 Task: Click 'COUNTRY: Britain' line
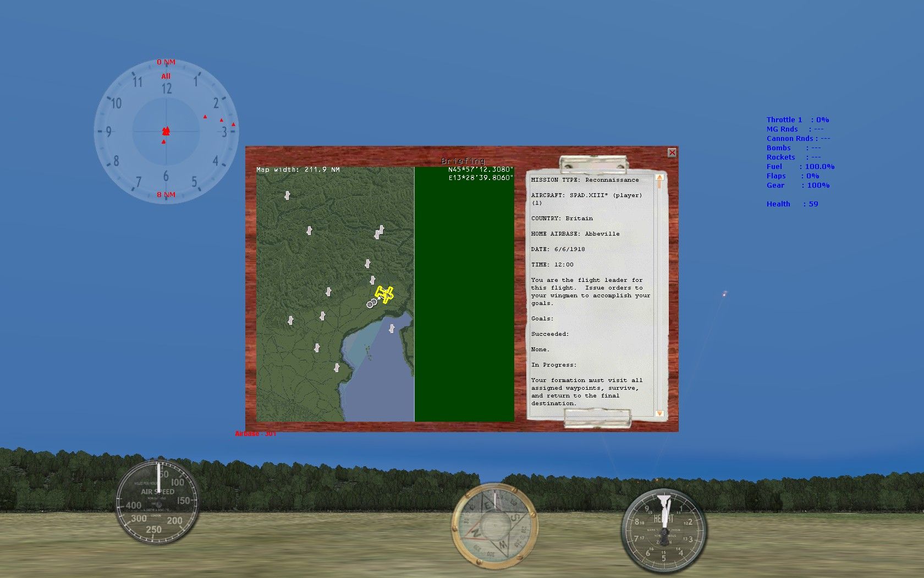pyautogui.click(x=562, y=219)
